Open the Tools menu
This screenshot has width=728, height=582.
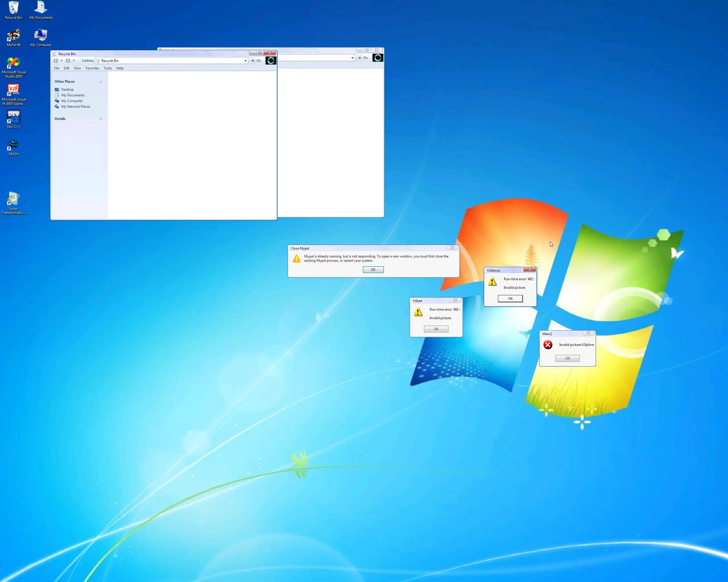tap(107, 68)
